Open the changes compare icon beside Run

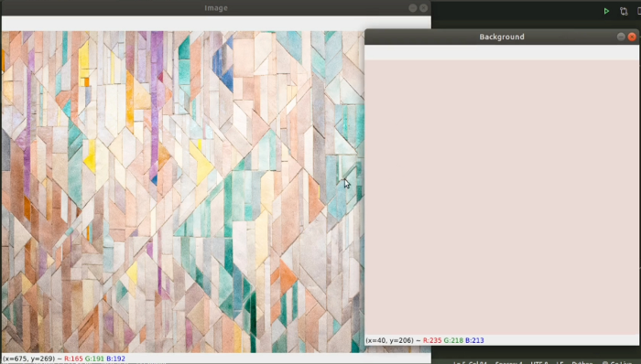(624, 11)
